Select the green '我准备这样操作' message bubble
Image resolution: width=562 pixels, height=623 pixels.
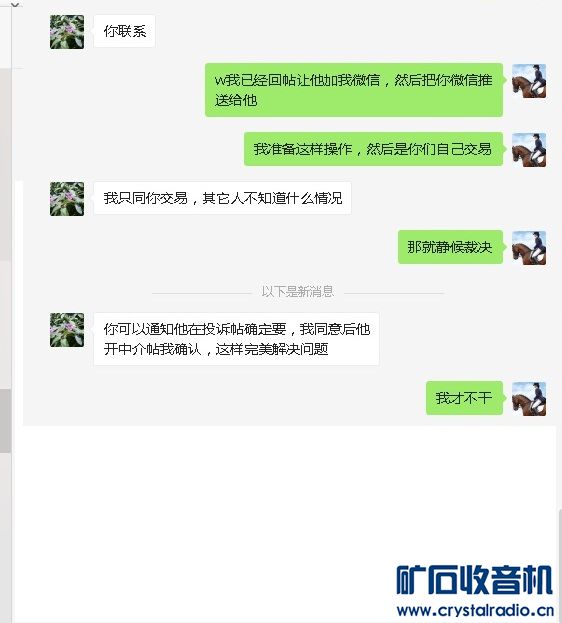pos(373,149)
